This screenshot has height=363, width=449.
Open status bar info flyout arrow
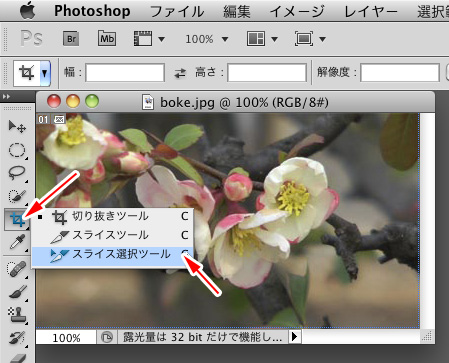pyautogui.click(x=294, y=337)
